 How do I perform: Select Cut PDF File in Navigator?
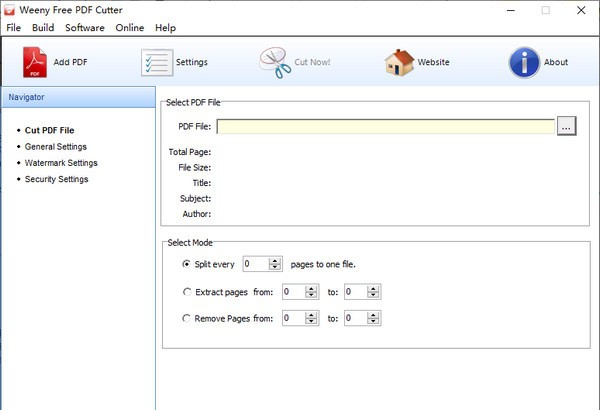coord(49,130)
